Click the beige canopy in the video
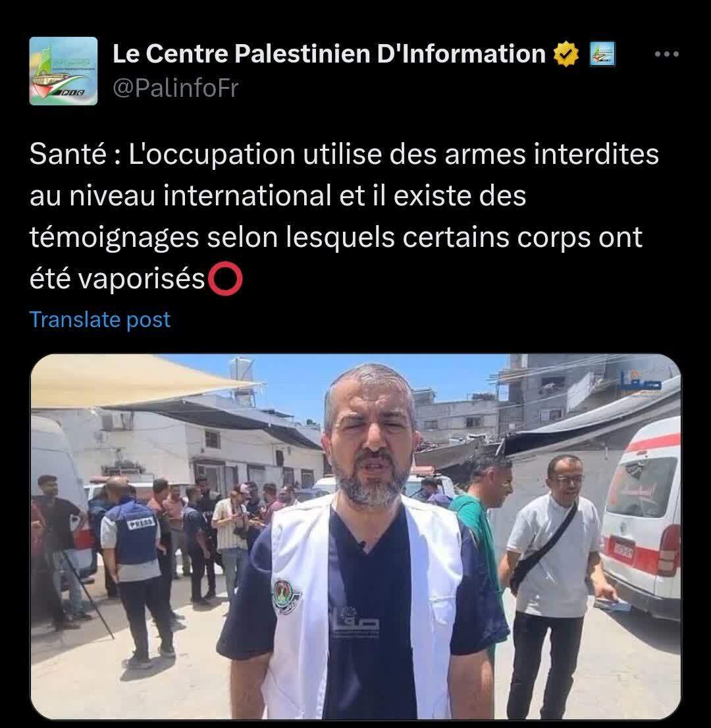Image resolution: width=711 pixels, height=728 pixels. (x=135, y=379)
